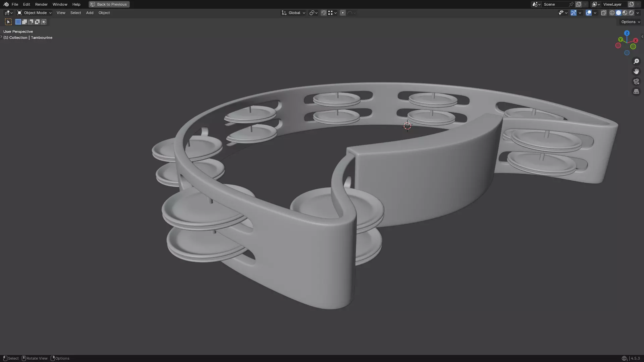Switch perspective/orthographic with grid icon
Screen dimensions: 644x362
click(636, 92)
